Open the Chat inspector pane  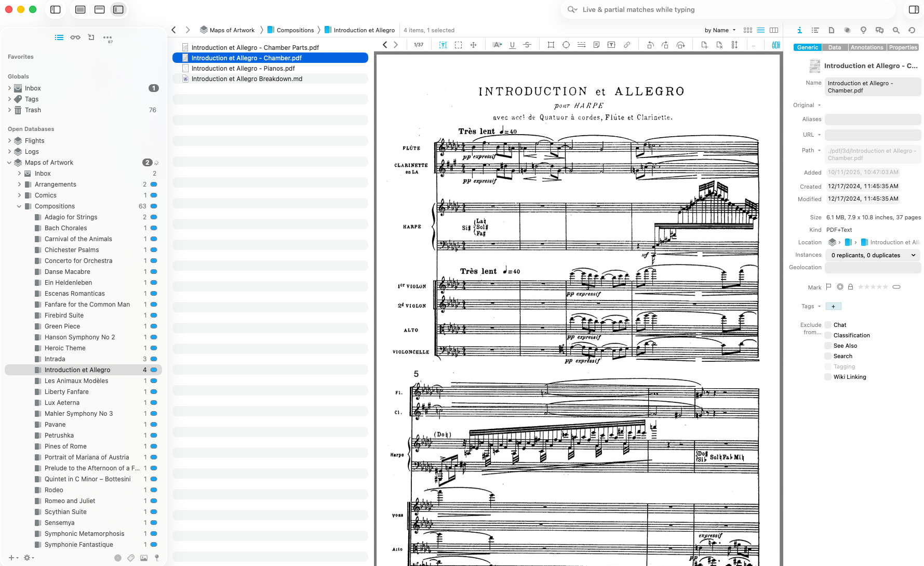[879, 30]
